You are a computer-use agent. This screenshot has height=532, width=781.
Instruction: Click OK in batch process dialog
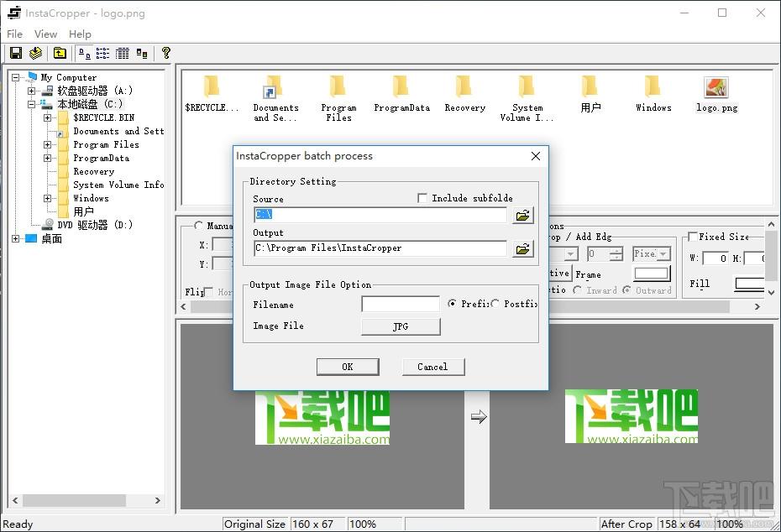[x=348, y=367]
